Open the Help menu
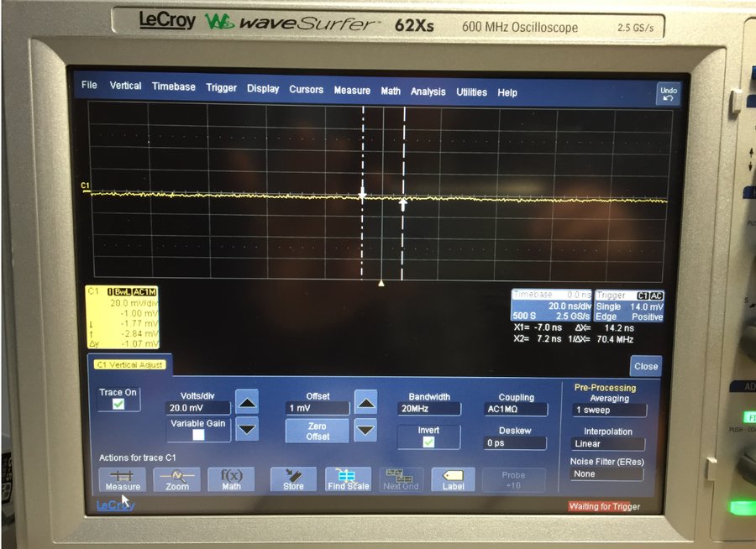The image size is (756, 549). tap(507, 92)
